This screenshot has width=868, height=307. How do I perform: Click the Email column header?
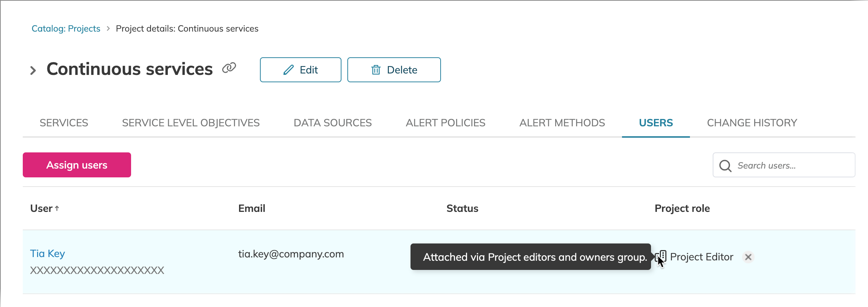click(252, 208)
